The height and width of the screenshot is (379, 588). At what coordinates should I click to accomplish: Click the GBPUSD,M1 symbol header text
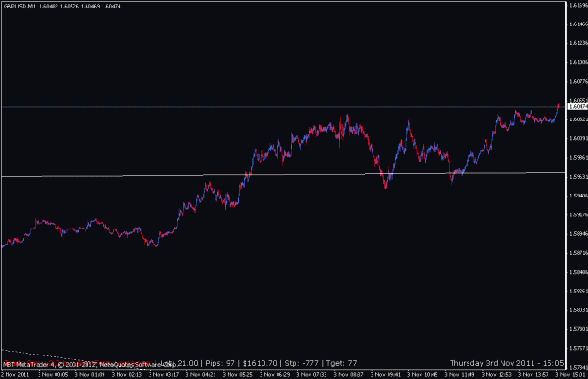[20, 7]
